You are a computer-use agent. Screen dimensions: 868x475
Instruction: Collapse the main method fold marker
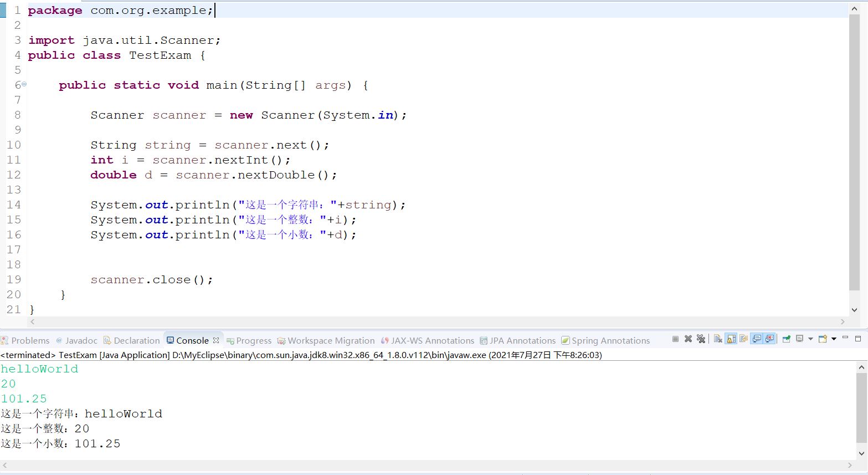coord(24,84)
